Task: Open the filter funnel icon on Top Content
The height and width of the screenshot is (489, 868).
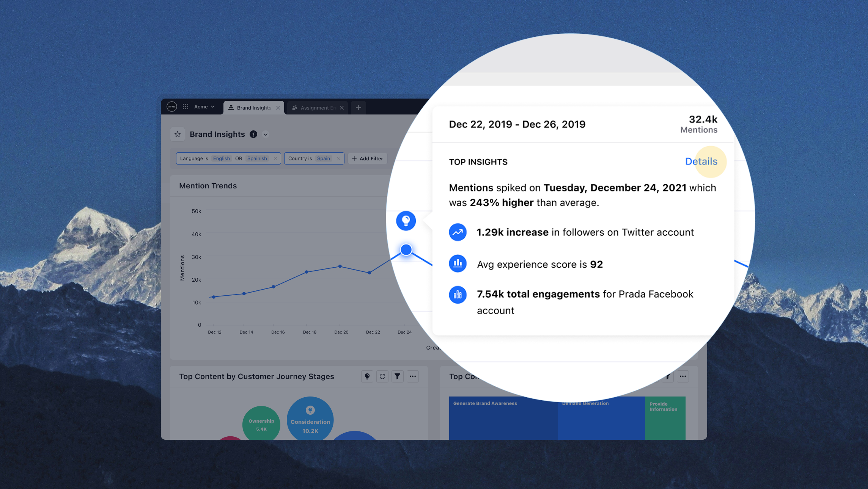Action: tap(397, 376)
